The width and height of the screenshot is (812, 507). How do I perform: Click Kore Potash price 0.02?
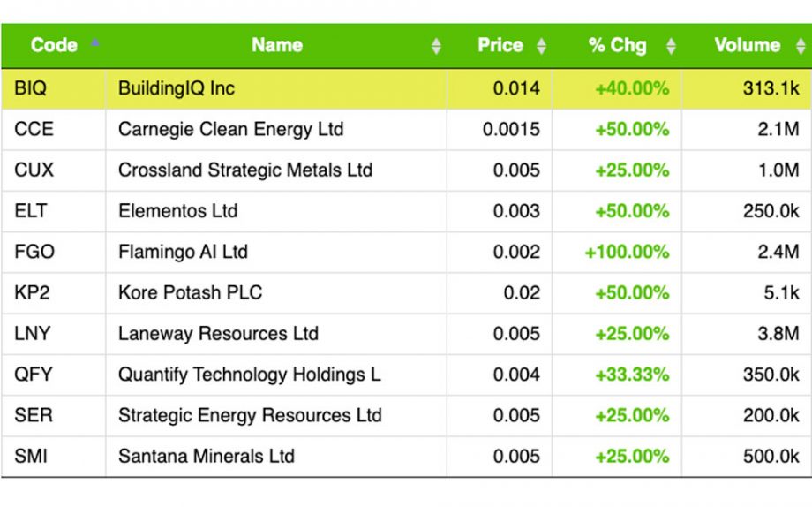(x=522, y=293)
